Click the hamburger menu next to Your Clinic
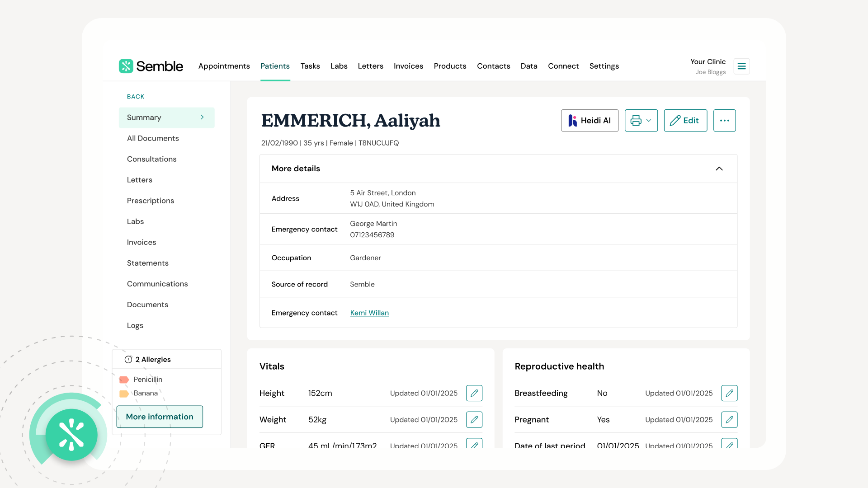Viewport: 868px width, 488px height. coord(741,66)
